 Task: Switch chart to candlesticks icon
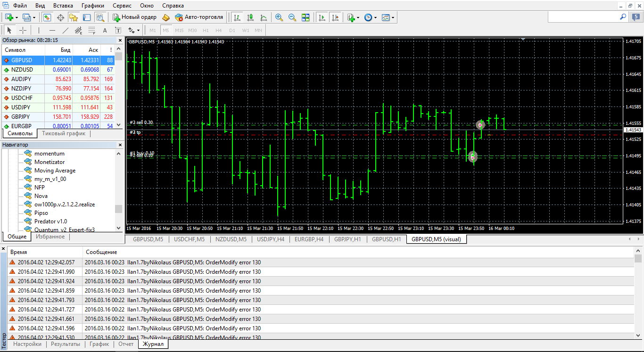(x=250, y=17)
